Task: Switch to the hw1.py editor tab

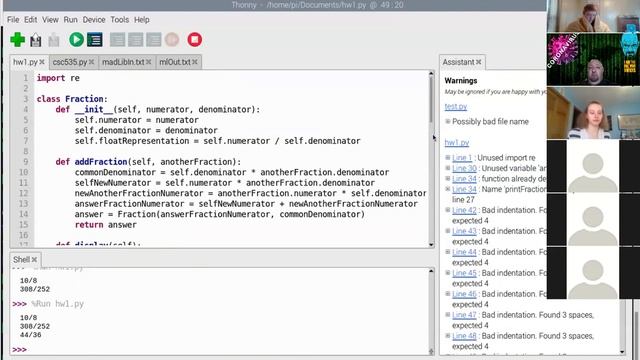Action: [25, 62]
